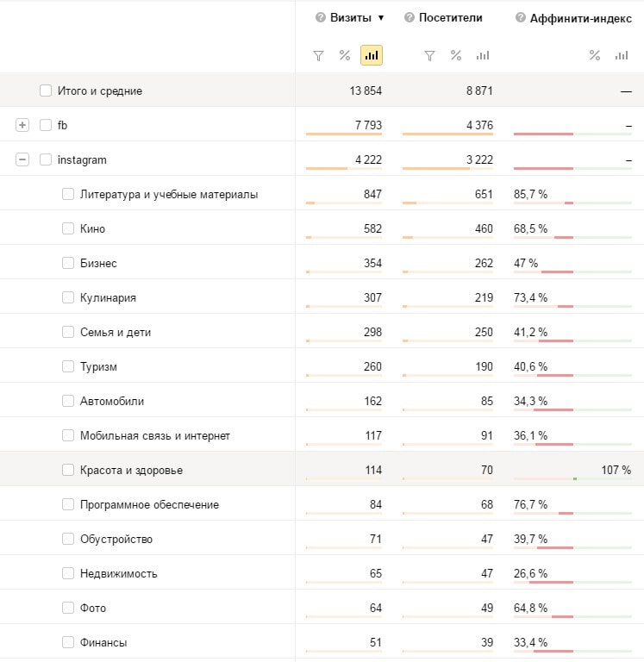Tick the Кино row checkbox

68,228
